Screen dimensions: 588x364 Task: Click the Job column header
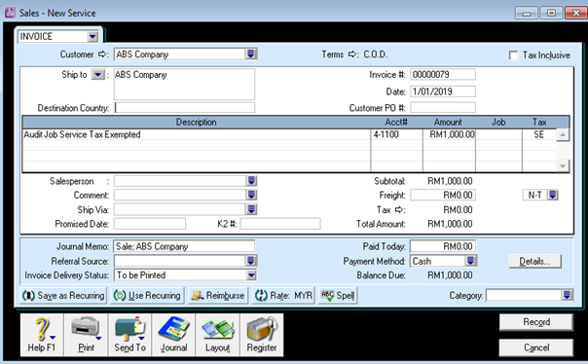pyautogui.click(x=498, y=123)
